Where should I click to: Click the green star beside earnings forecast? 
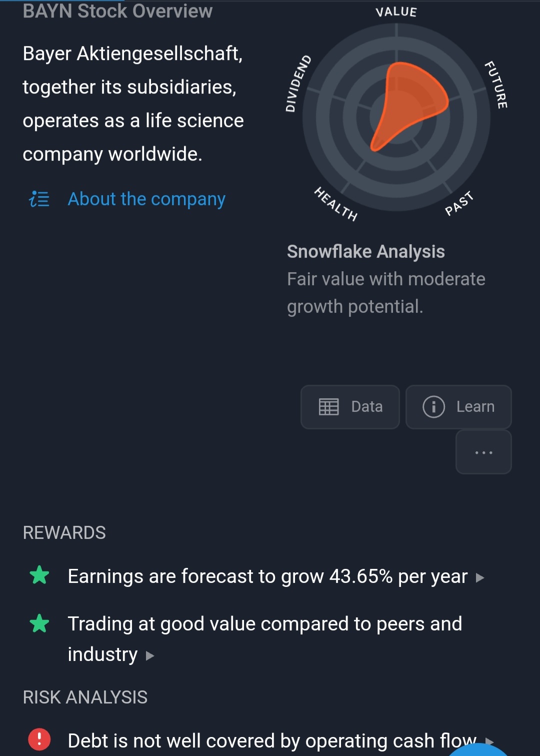(x=39, y=575)
